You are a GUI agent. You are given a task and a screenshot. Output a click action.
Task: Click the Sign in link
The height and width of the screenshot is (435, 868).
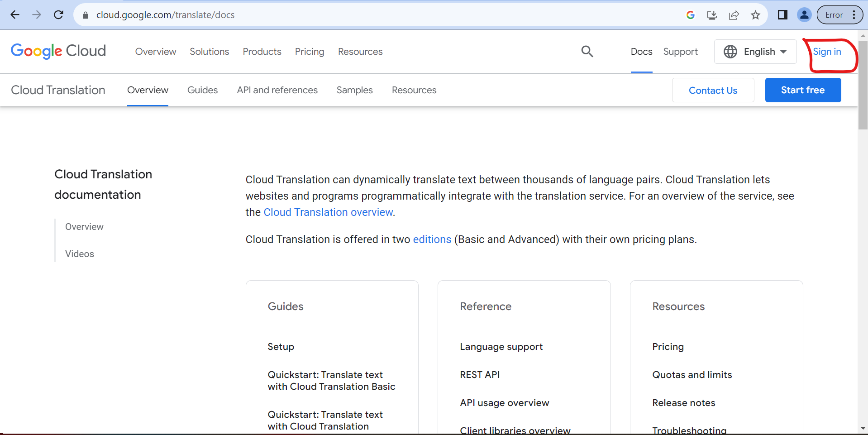click(x=827, y=52)
